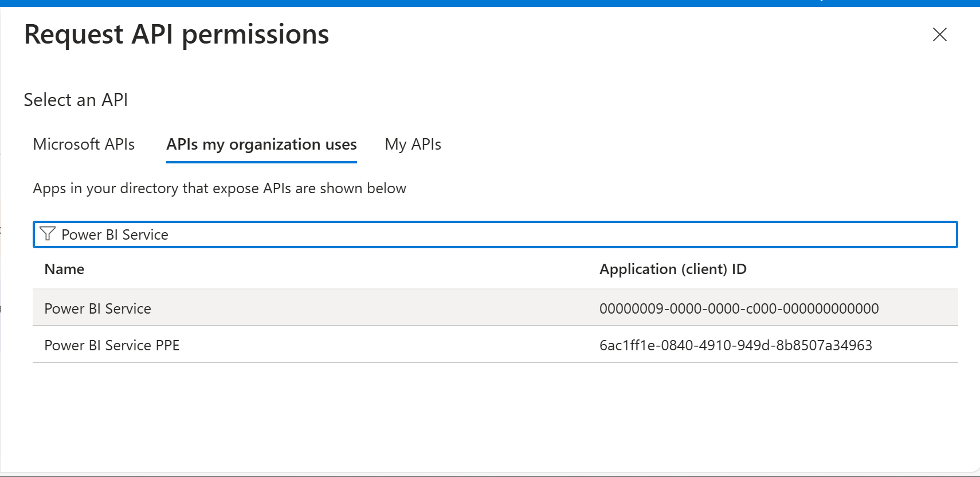
Task: Click the 'Apps in your directory' description text
Action: tap(219, 189)
